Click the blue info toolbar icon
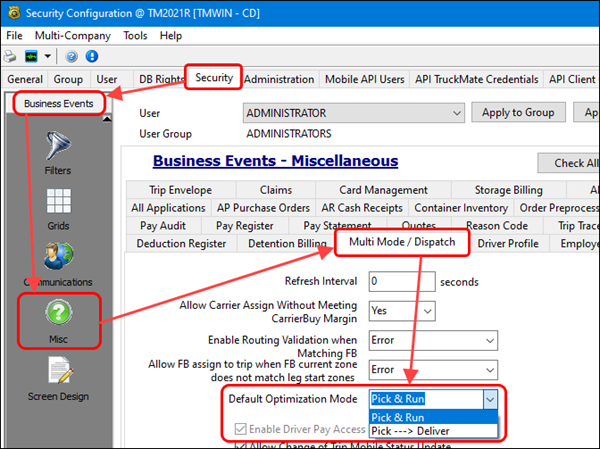Image resolution: width=600 pixels, height=449 pixels. click(x=92, y=57)
